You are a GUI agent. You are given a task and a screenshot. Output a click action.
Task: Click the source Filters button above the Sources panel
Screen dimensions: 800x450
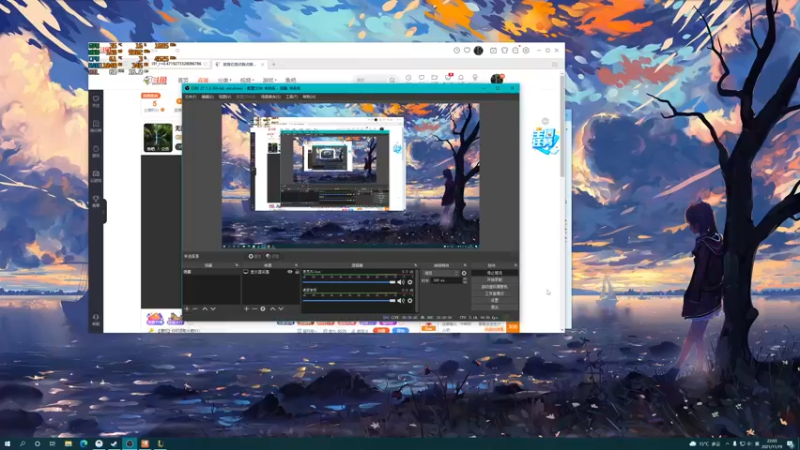[x=272, y=256]
